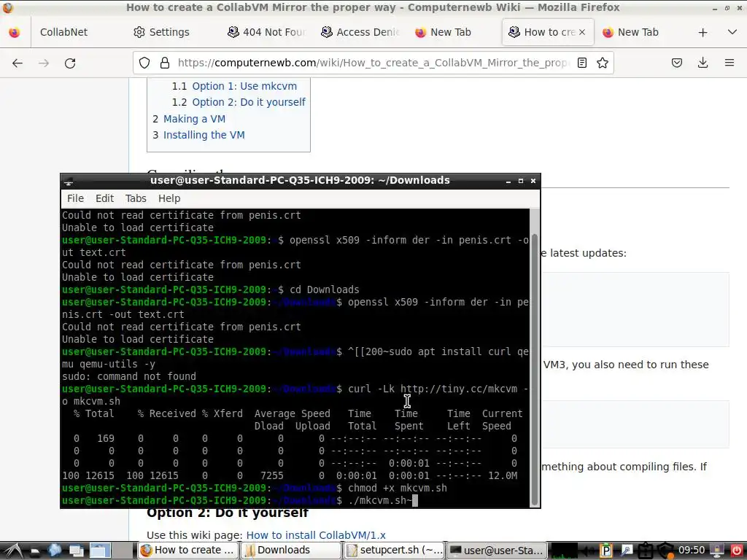Click the 'chmod +x mkcvm.sh' terminal line

(255, 488)
